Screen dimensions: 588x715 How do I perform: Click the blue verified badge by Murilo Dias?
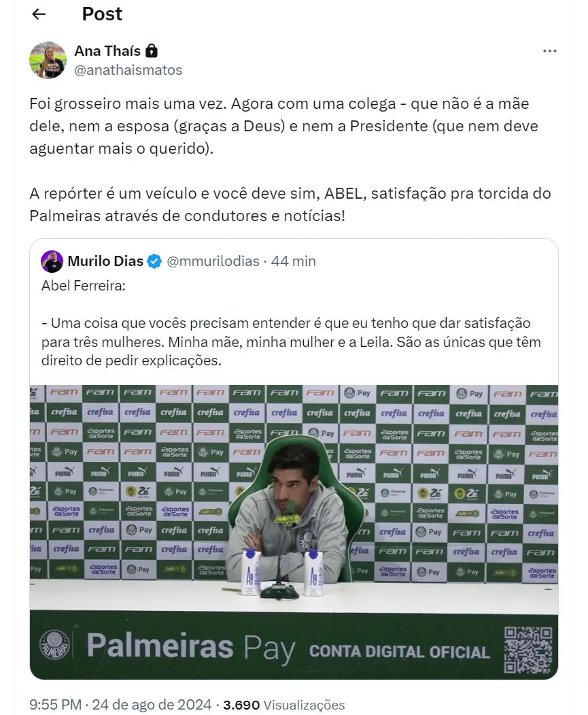[x=155, y=261]
